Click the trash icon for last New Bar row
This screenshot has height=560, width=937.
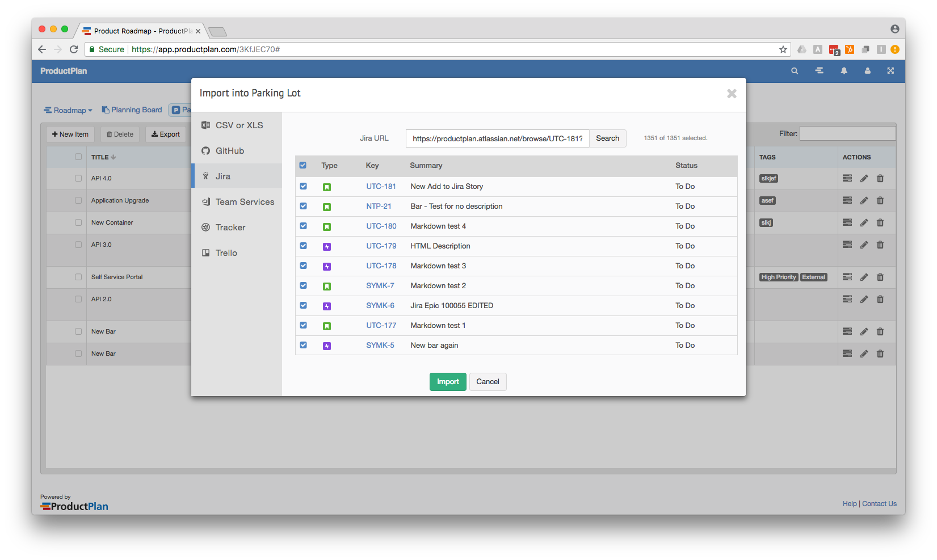point(880,353)
